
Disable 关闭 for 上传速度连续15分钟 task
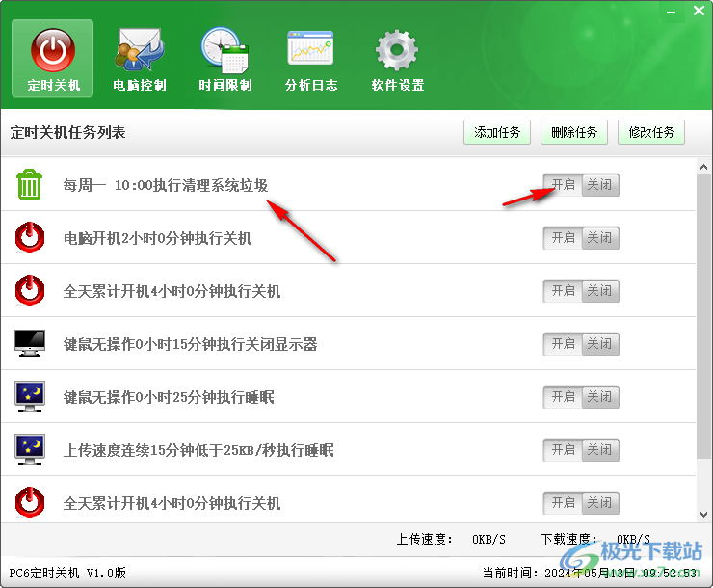pyautogui.click(x=600, y=450)
